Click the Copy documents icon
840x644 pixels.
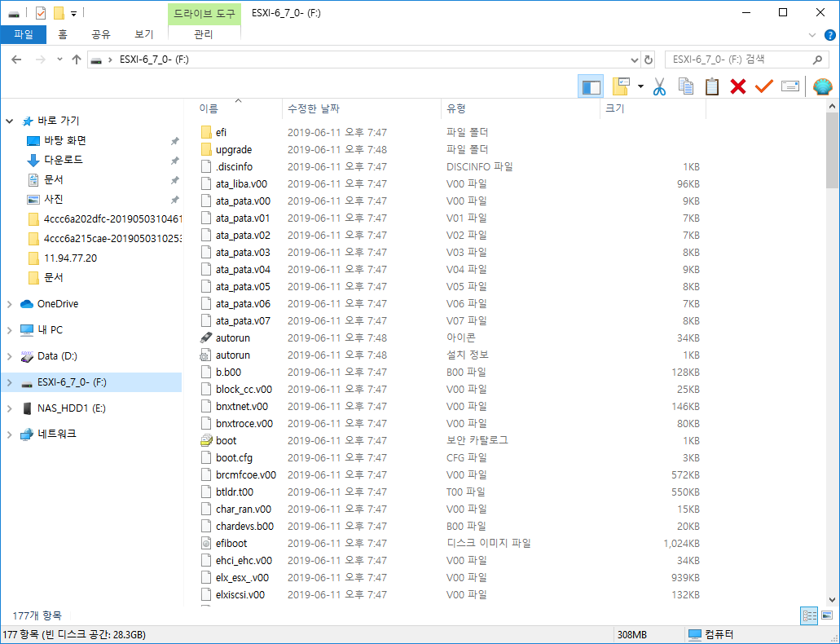click(686, 86)
